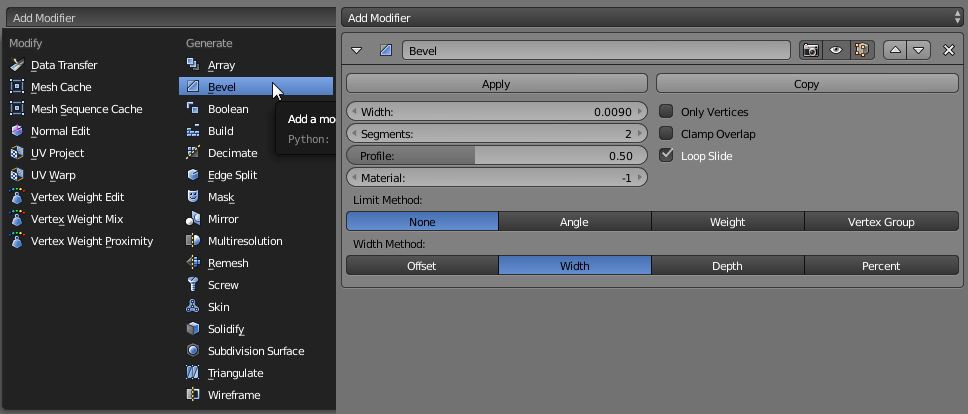This screenshot has height=414, width=968.
Task: Enable the Only Vertices checkbox
Action: pyautogui.click(x=667, y=112)
